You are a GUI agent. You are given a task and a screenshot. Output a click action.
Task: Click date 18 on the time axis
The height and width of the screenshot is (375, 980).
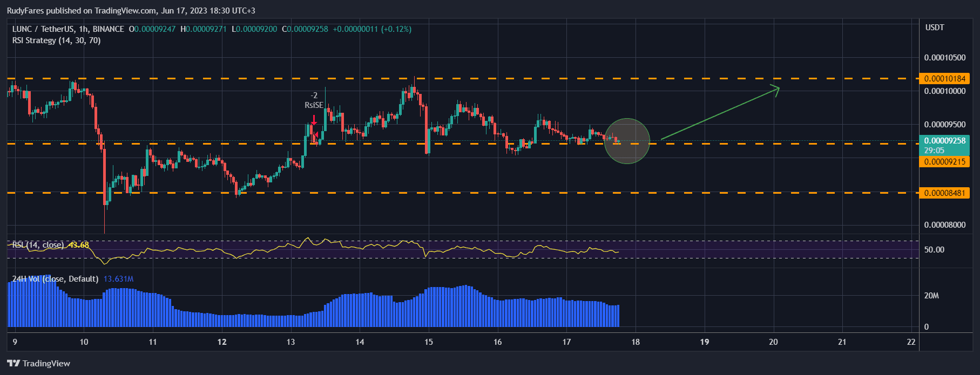636,342
